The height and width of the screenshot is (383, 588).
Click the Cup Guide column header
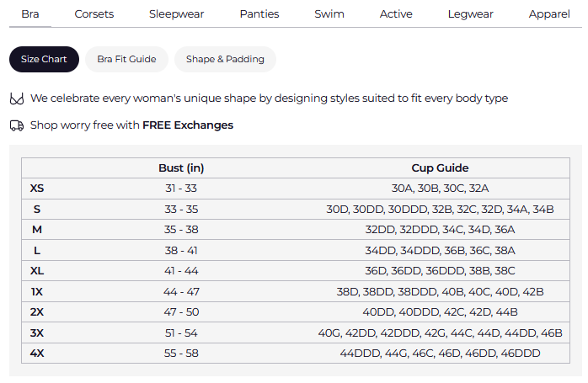tap(440, 168)
